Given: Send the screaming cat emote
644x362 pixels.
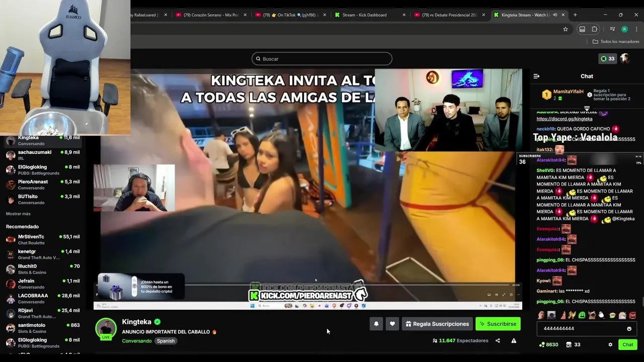Looking at the screenshot, I should point(592,315).
